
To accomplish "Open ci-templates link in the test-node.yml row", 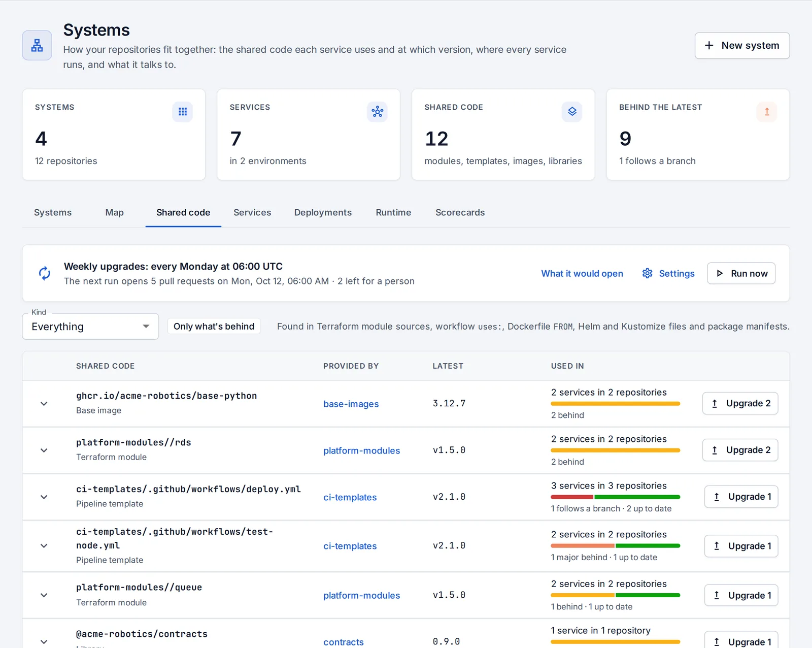I will [x=350, y=546].
